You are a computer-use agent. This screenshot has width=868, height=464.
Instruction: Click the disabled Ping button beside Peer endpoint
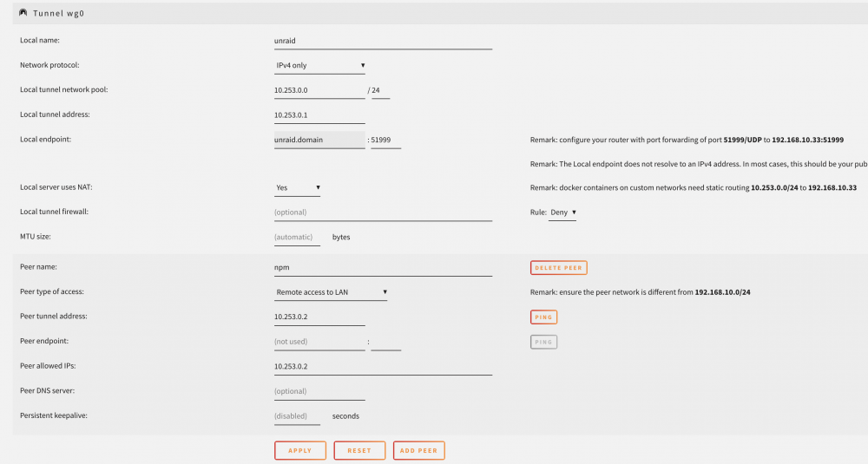point(543,342)
